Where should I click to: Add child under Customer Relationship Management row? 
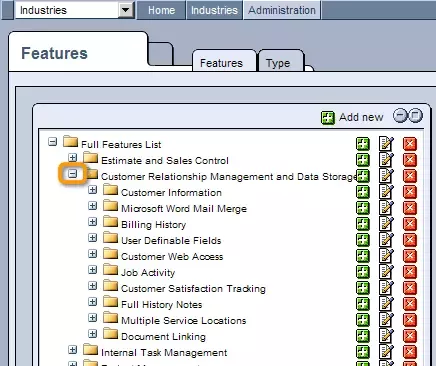click(x=363, y=176)
